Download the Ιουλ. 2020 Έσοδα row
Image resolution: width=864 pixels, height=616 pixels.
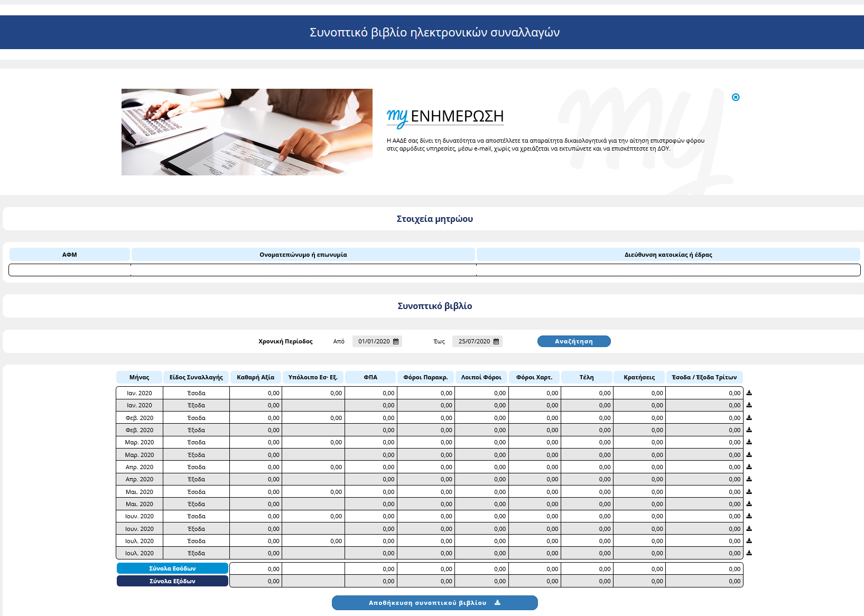pyautogui.click(x=749, y=541)
